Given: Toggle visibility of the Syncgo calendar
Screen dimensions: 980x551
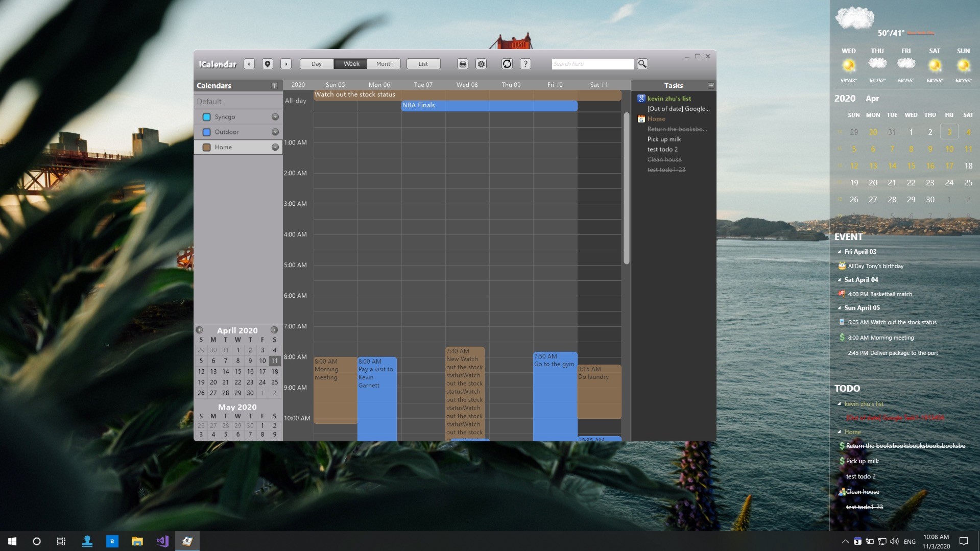Looking at the screenshot, I should point(206,116).
